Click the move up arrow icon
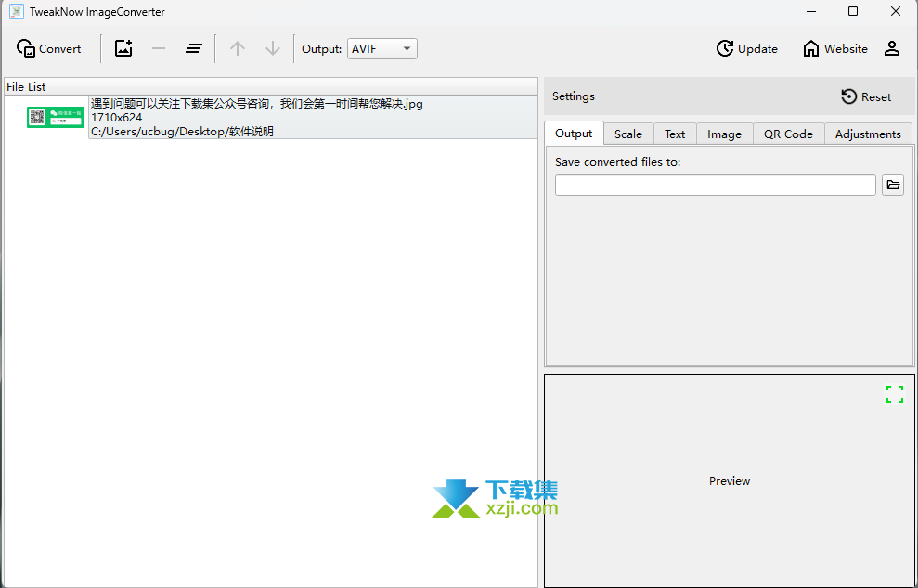The height and width of the screenshot is (588, 918). point(239,48)
